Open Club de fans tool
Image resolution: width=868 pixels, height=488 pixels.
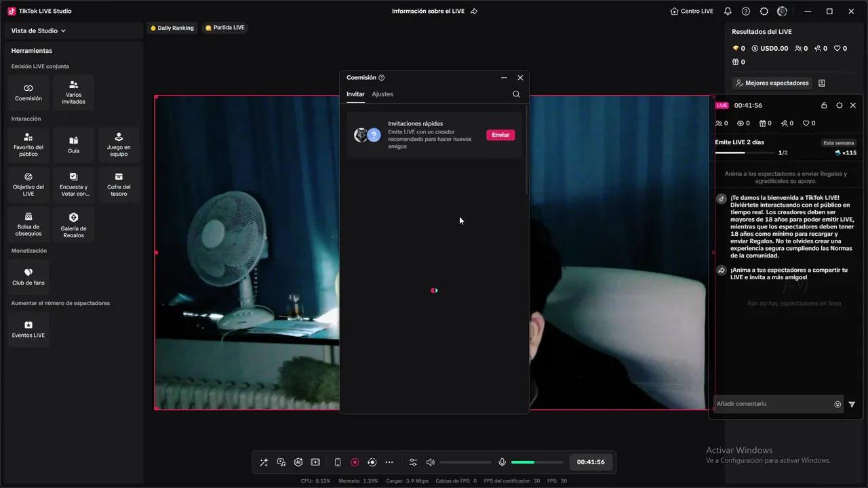(28, 277)
